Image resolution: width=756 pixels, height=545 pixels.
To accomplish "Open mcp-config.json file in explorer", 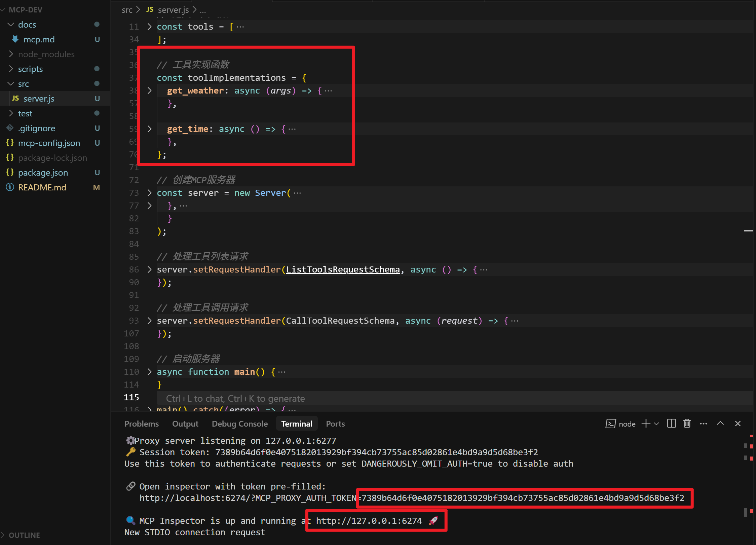I will 49,143.
